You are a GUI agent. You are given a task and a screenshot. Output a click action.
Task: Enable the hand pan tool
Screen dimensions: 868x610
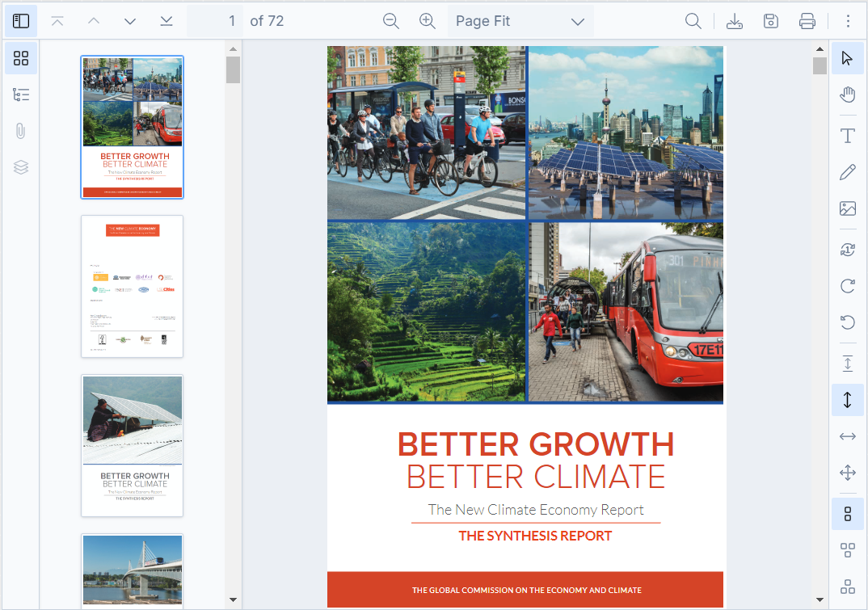[847, 95]
